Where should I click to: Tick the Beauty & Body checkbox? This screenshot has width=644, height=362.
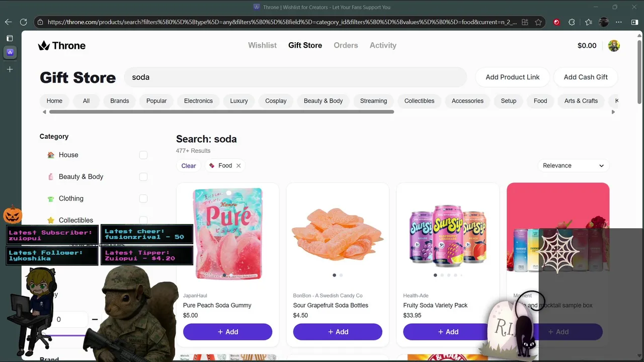coord(143,176)
